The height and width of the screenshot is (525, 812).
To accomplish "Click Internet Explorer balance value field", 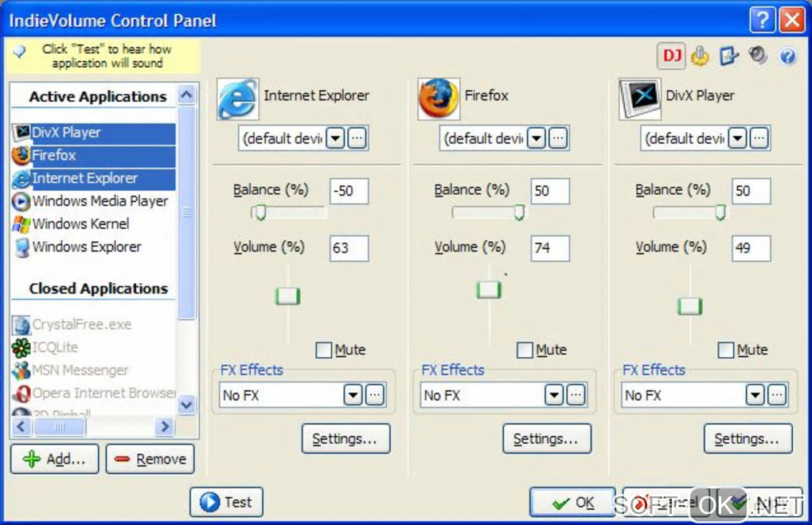I will point(349,191).
